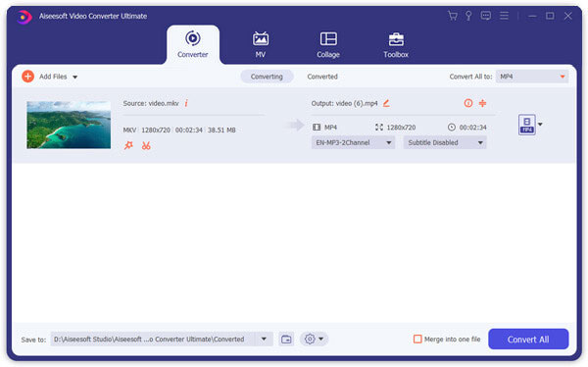Show source video.mkv info icon
This screenshot has width=588, height=367.
[x=186, y=103]
